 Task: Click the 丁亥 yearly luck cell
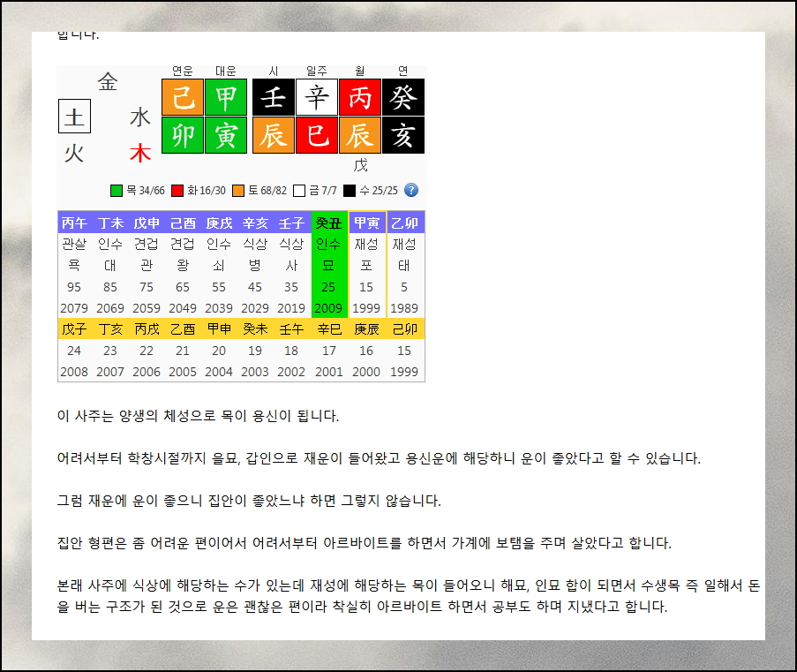coord(111,329)
